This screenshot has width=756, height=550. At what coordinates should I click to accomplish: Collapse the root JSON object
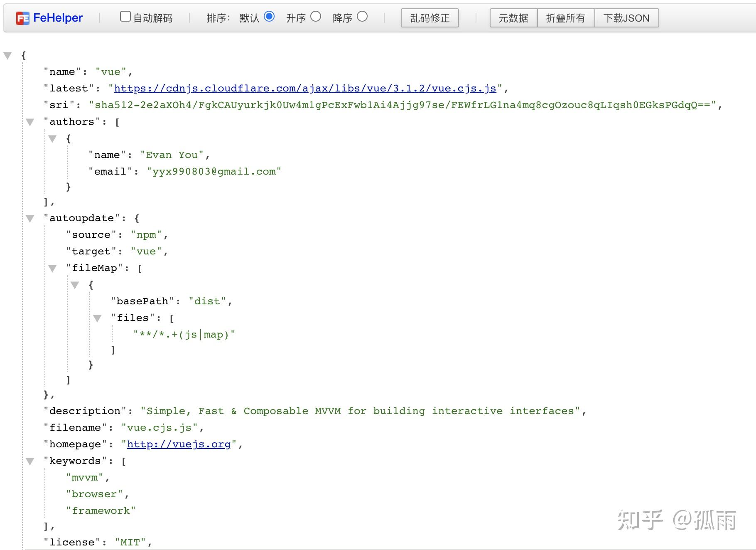[x=7, y=56]
